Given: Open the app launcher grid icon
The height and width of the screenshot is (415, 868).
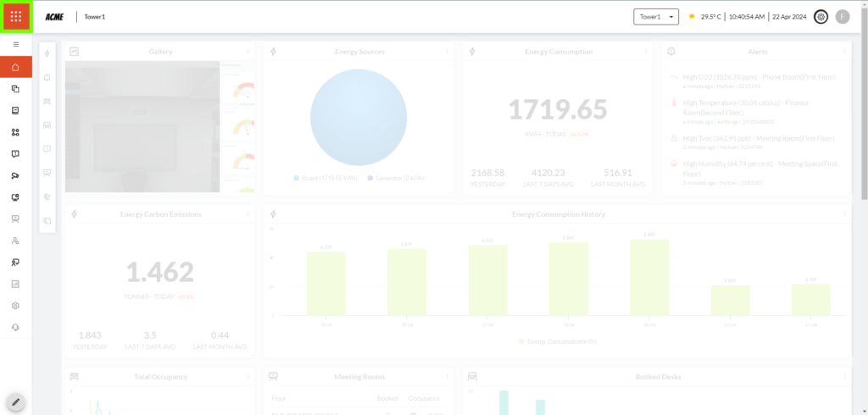Looking at the screenshot, I should coord(16,16).
